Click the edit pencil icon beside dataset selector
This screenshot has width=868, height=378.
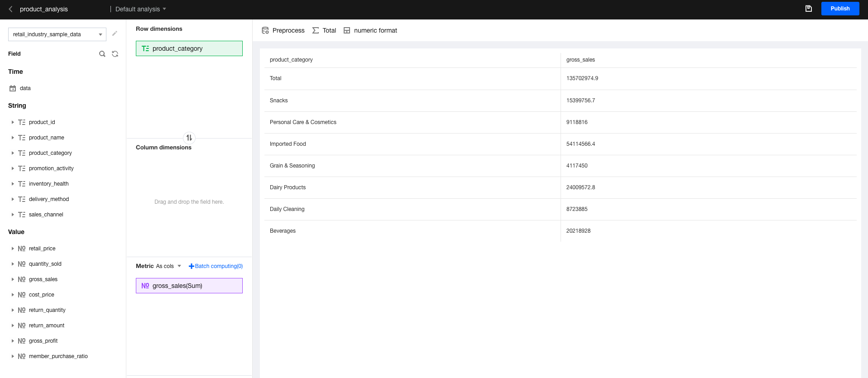tap(115, 33)
